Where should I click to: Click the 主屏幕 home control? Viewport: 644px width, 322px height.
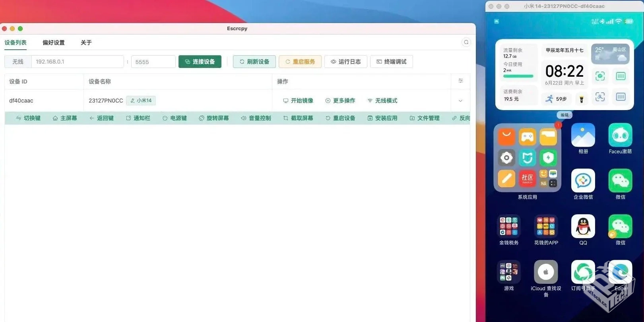click(65, 118)
